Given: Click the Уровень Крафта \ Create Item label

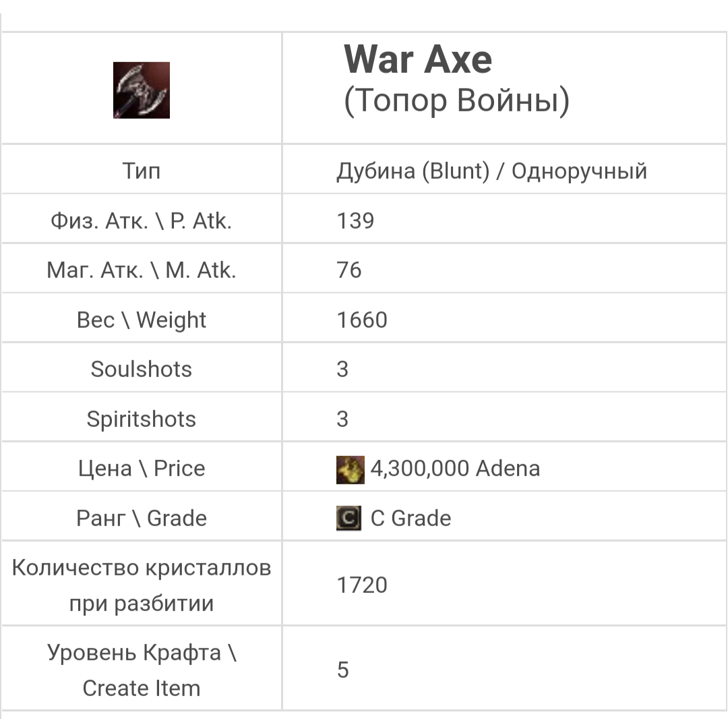Looking at the screenshot, I should (142, 670).
